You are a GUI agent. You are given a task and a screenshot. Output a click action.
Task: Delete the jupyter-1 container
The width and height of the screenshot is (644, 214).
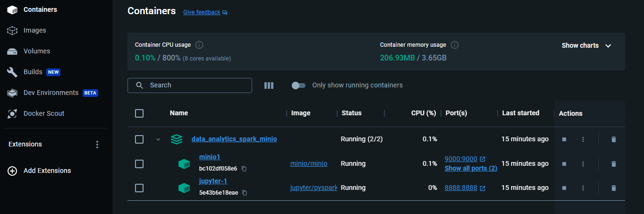613,188
